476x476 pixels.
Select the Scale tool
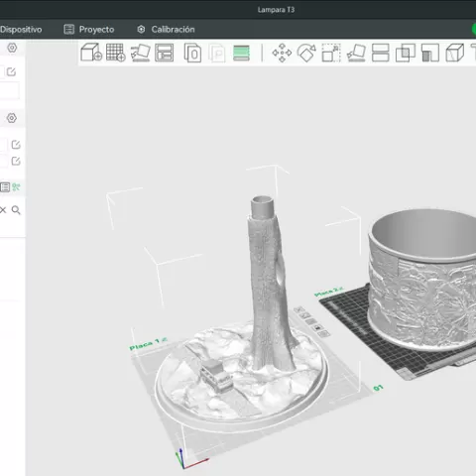pyautogui.click(x=331, y=53)
